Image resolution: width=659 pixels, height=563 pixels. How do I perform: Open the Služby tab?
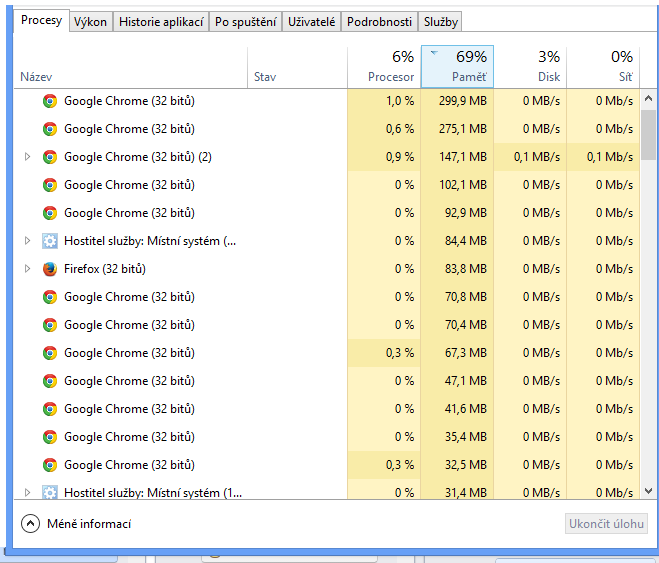[x=440, y=21]
